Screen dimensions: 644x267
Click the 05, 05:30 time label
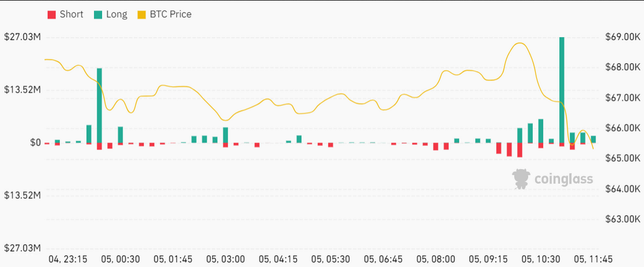[330, 259]
